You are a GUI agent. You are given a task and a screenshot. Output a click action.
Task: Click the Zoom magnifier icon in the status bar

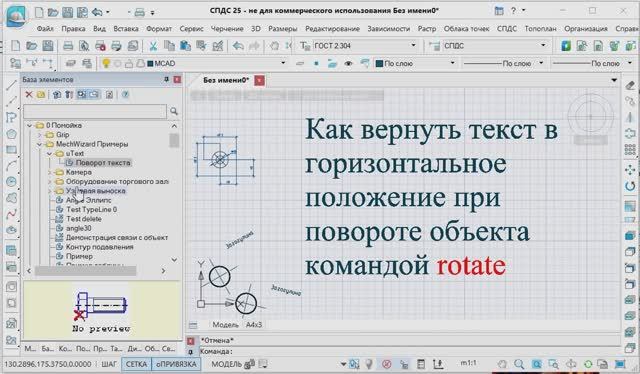pyautogui.click(x=519, y=364)
